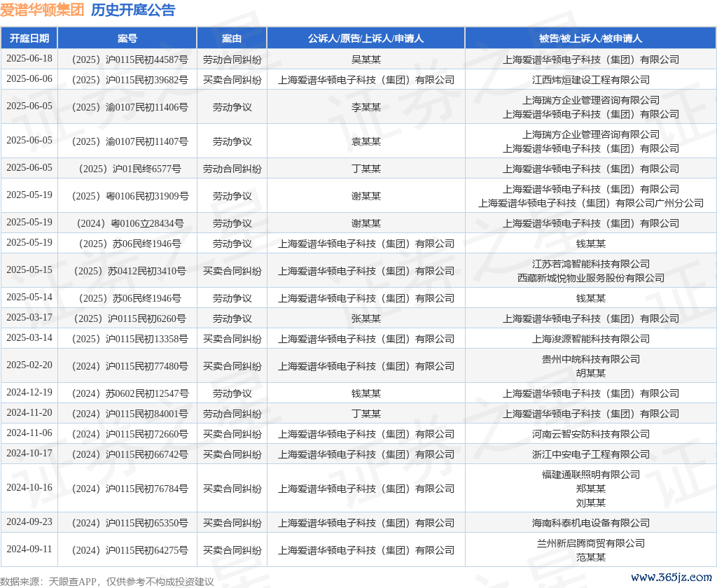Click the 被告/被上诉人/被申请人 column header
This screenshot has height=588, width=717.
591,38
